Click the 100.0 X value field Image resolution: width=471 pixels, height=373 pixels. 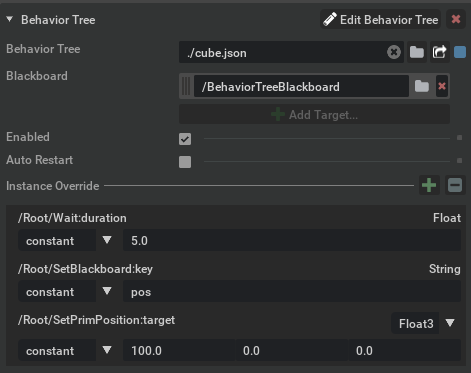click(x=179, y=350)
